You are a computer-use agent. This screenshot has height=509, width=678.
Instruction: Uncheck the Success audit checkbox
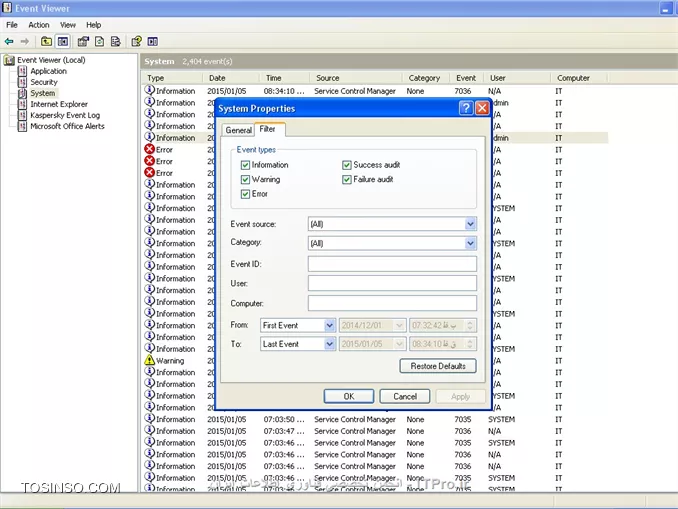[x=347, y=165]
